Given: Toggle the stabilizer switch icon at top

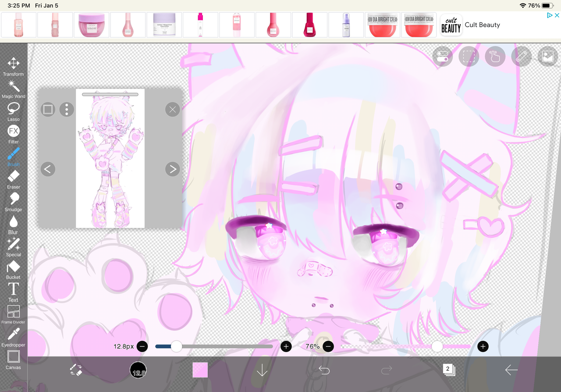Looking at the screenshot, I should tap(443, 57).
